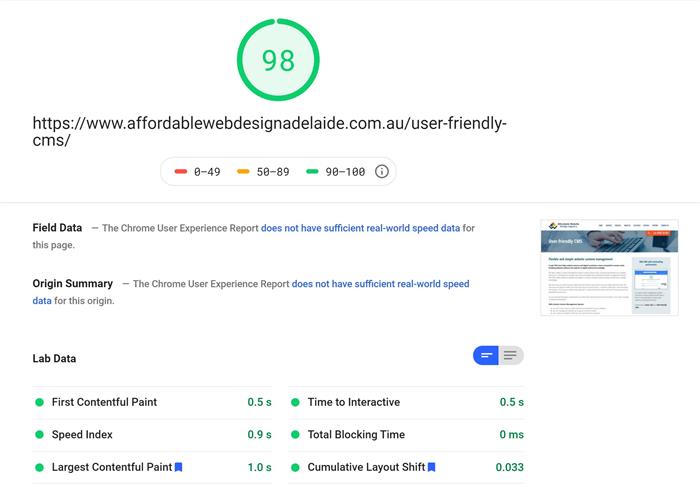The width and height of the screenshot is (700, 487).
Task: Click the Lab Data section heading
Action: tap(54, 358)
